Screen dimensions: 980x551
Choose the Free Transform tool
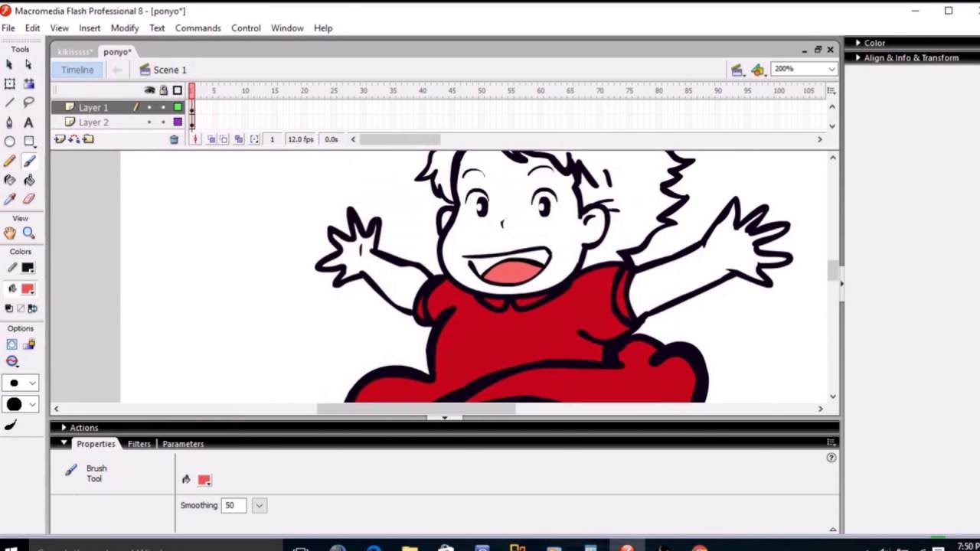click(10, 84)
